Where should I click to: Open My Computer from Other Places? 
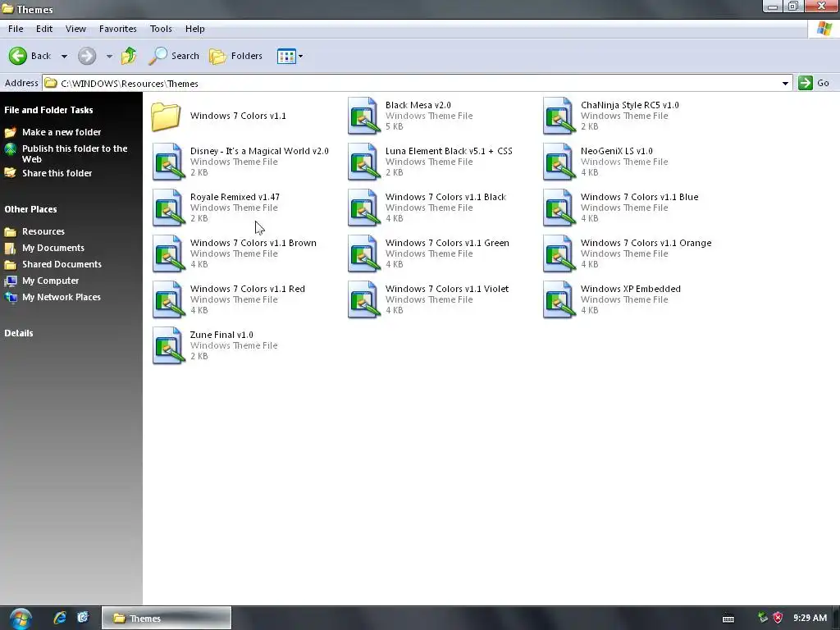[x=50, y=281]
